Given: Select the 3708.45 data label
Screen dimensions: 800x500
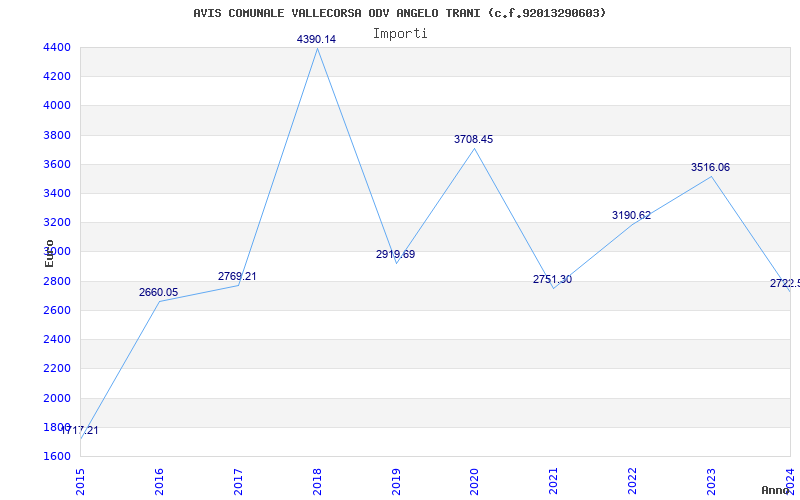Looking at the screenshot, I should [473, 139].
